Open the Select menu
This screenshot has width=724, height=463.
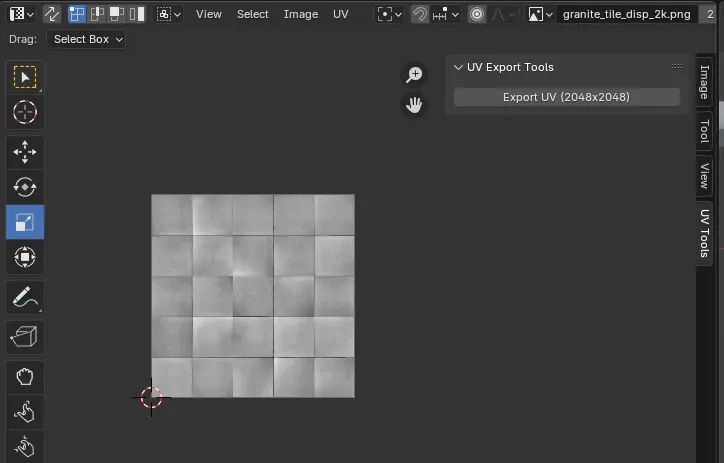253,14
